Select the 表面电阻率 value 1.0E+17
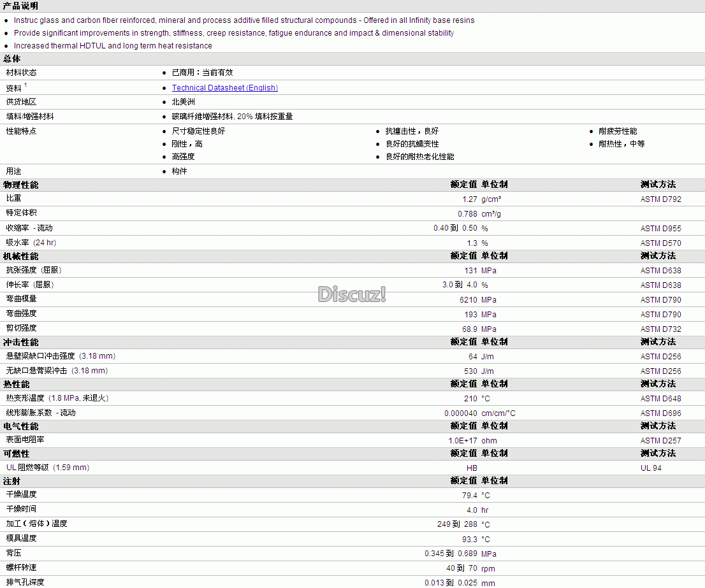The width and height of the screenshot is (705, 588). [463, 441]
